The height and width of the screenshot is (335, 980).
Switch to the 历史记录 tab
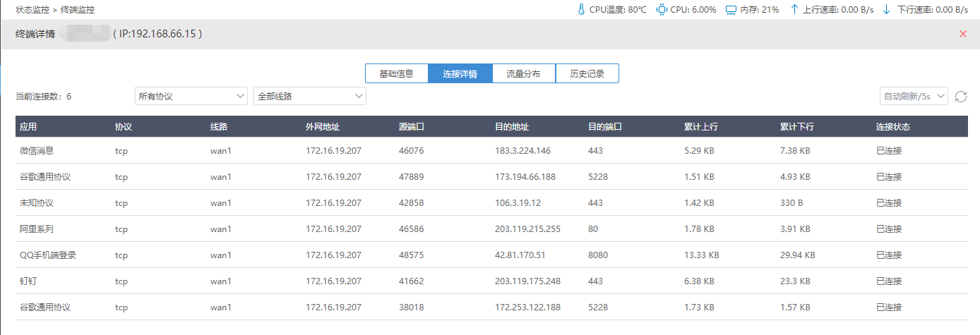587,73
